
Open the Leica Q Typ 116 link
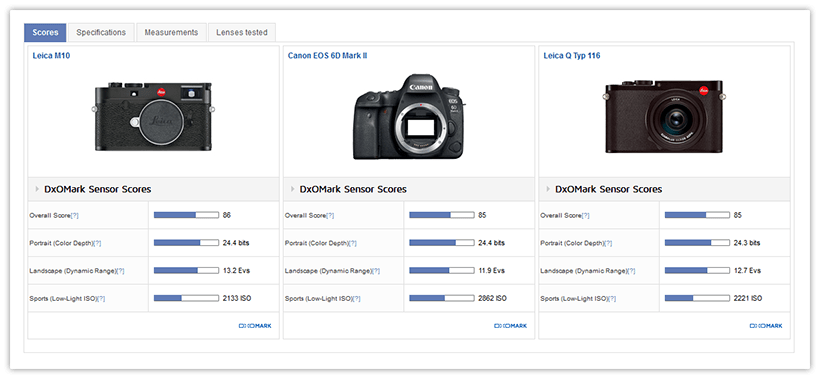(x=572, y=56)
